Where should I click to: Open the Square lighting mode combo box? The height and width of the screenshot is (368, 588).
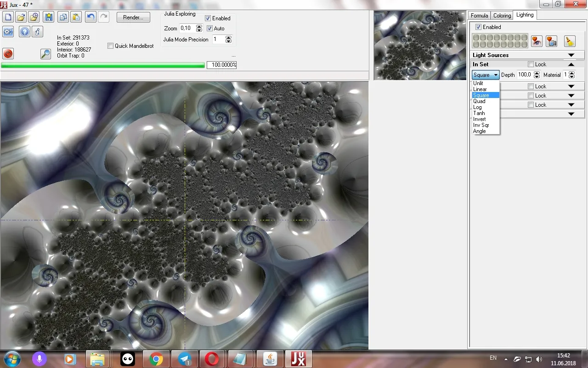486,75
